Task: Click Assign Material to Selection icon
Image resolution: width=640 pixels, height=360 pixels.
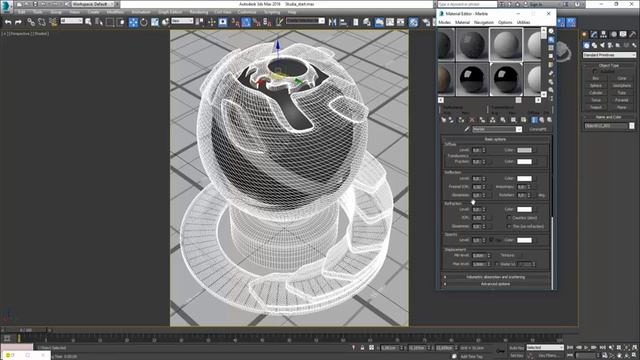Action: pos(462,120)
